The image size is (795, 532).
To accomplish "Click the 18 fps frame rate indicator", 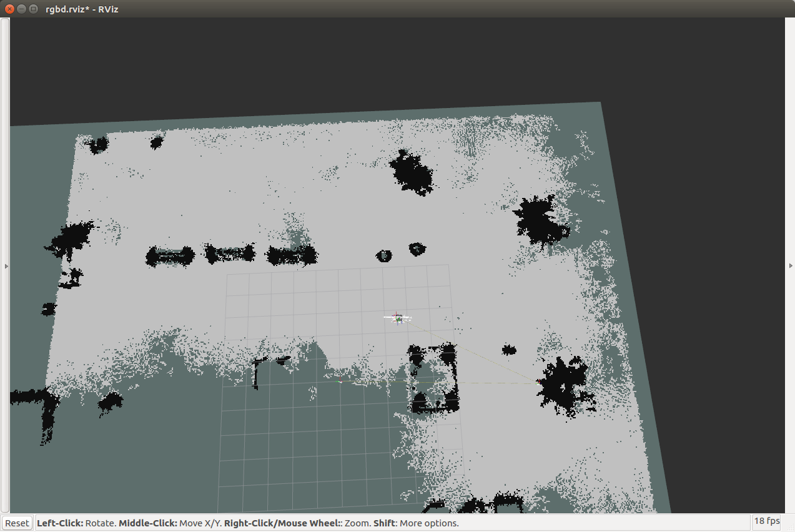I will 767,521.
